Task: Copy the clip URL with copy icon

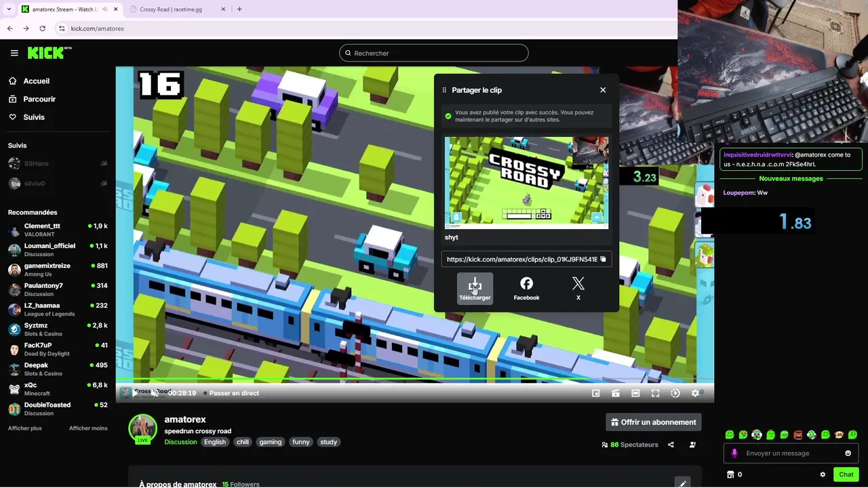Action: click(x=603, y=259)
